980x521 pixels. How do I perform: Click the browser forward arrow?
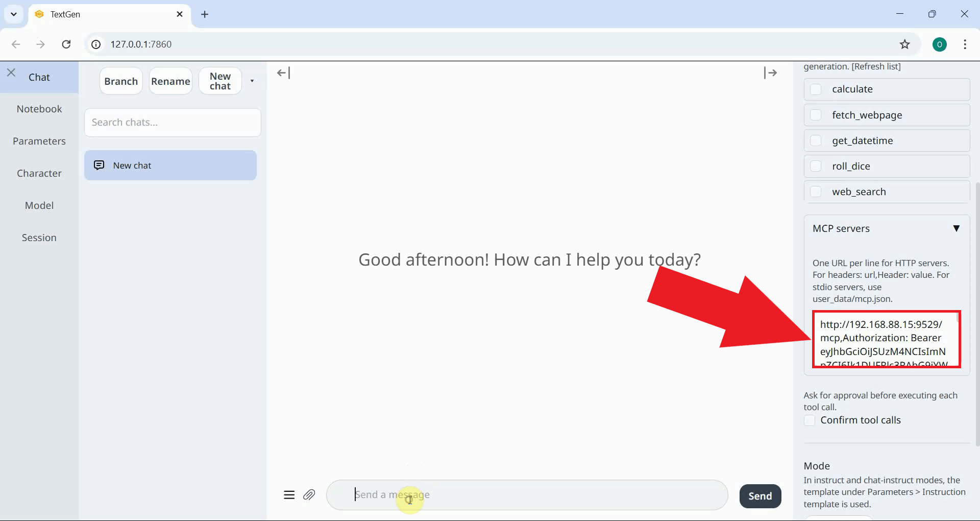click(x=40, y=44)
